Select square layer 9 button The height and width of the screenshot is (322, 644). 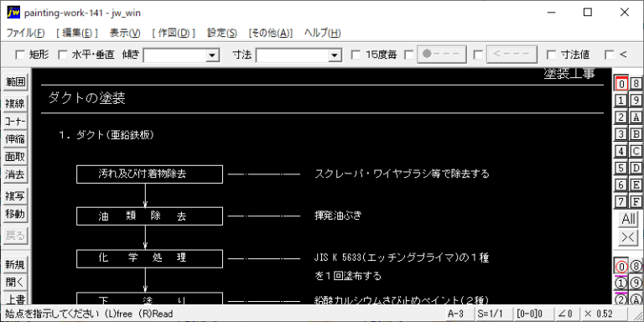point(636,101)
